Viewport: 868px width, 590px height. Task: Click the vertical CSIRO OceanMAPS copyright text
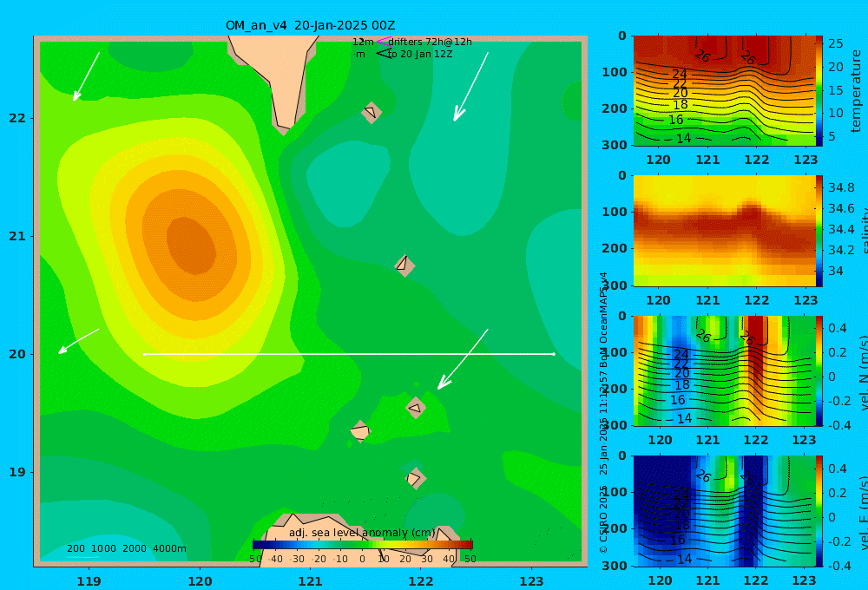click(x=603, y=412)
